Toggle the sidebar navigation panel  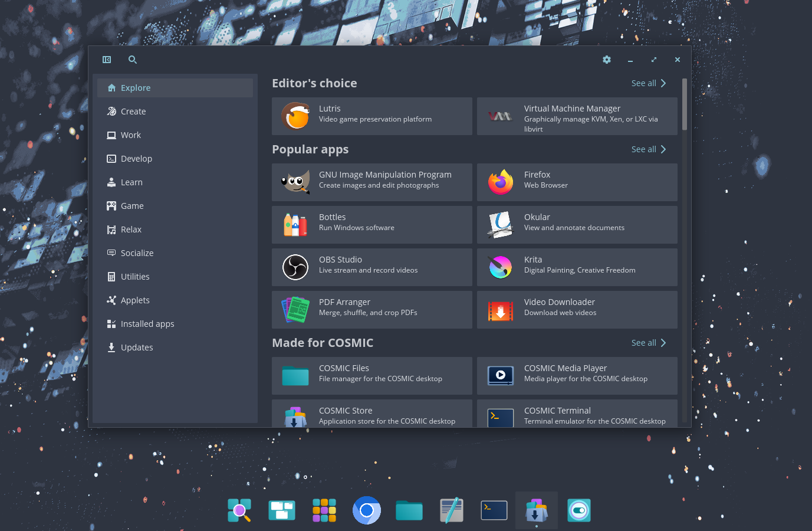(x=107, y=60)
